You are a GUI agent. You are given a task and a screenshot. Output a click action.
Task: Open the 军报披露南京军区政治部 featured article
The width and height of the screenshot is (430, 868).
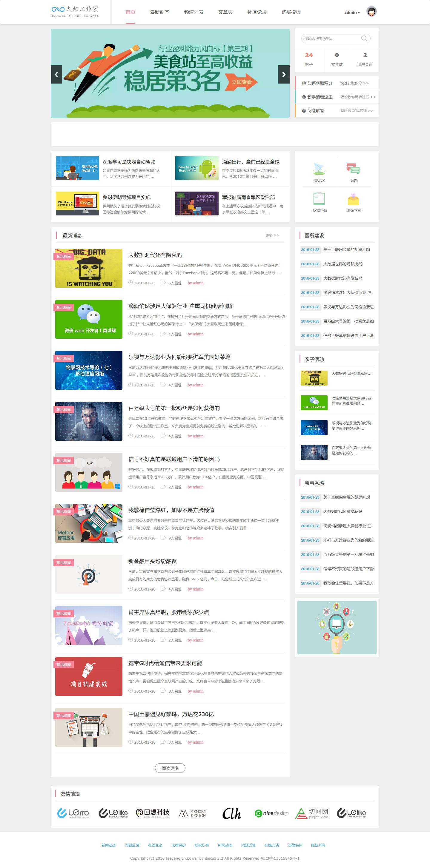click(x=248, y=197)
